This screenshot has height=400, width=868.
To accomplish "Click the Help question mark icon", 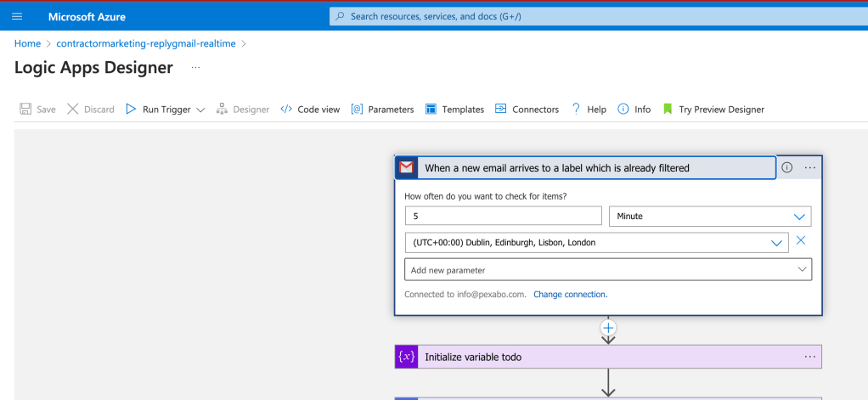I will [x=576, y=109].
